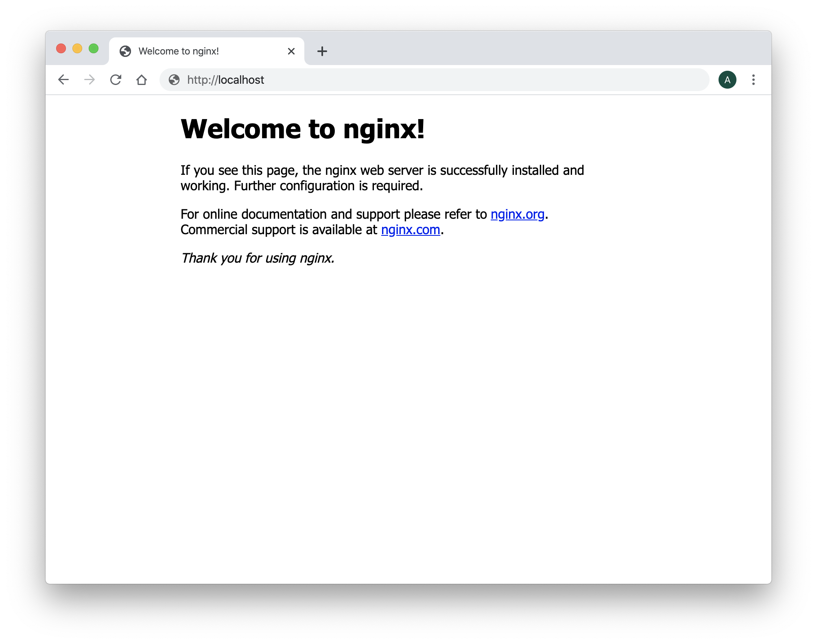This screenshot has width=817, height=644.
Task: Follow the nginx.org link
Action: [x=518, y=214]
